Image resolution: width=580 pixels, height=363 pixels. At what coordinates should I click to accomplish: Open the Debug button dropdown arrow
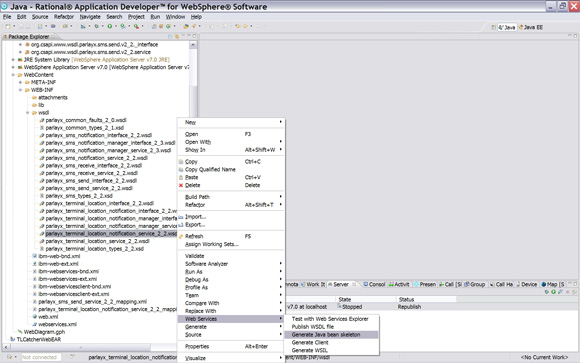102,26
